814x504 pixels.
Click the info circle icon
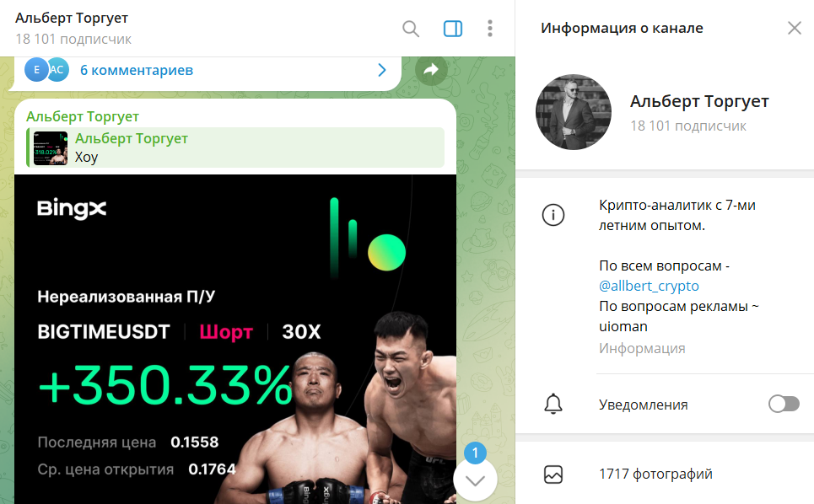[553, 215]
